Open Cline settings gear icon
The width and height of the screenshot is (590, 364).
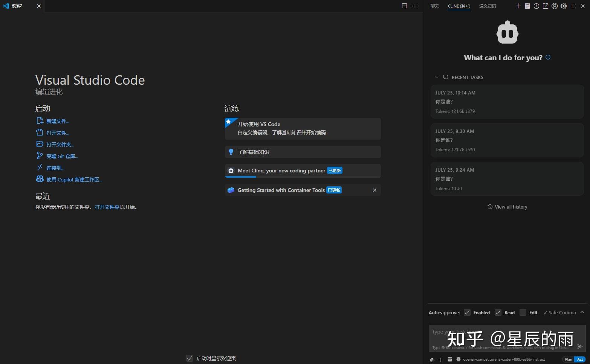564,6
